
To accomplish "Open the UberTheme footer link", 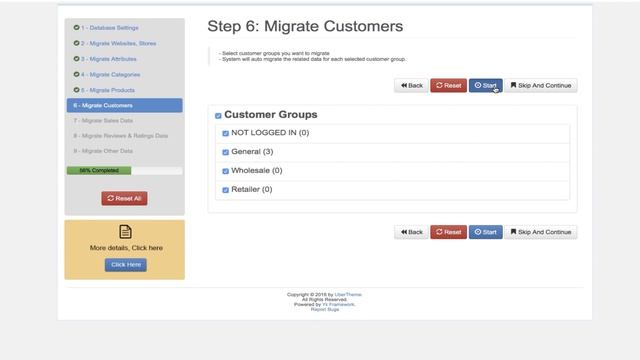I will click(x=348, y=294).
